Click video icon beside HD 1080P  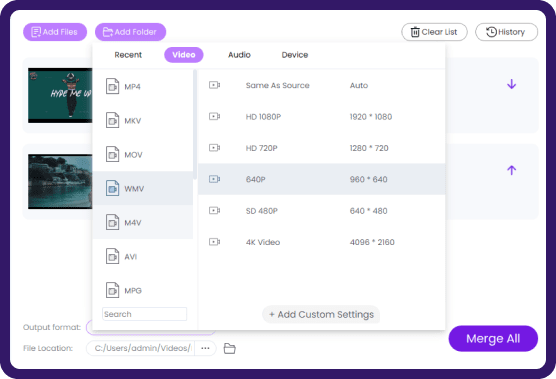pyautogui.click(x=214, y=116)
